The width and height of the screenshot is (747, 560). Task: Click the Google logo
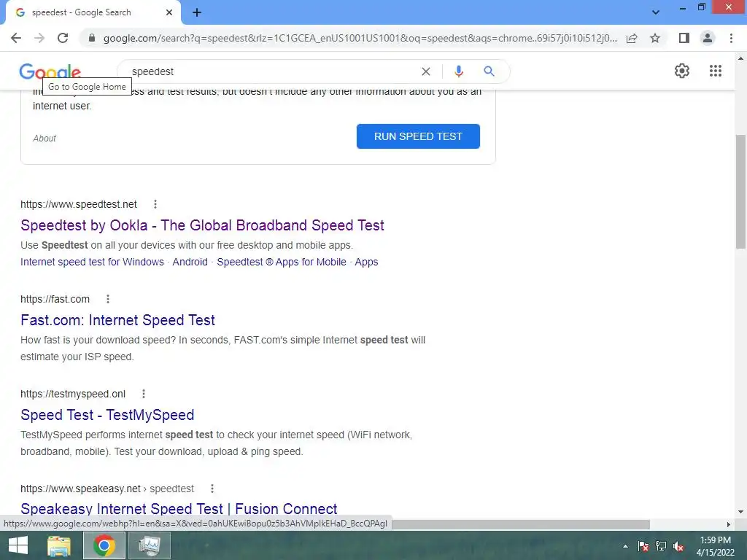tap(50, 71)
